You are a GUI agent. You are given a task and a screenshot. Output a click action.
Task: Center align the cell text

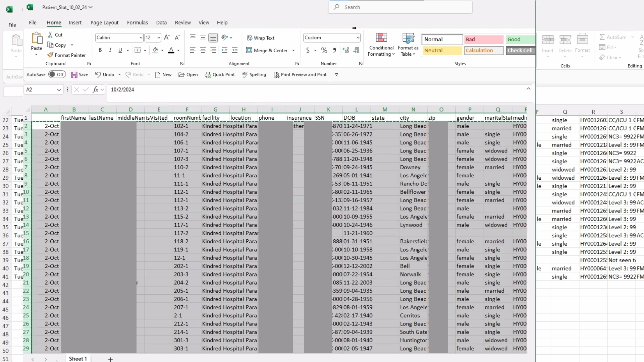[x=203, y=50]
